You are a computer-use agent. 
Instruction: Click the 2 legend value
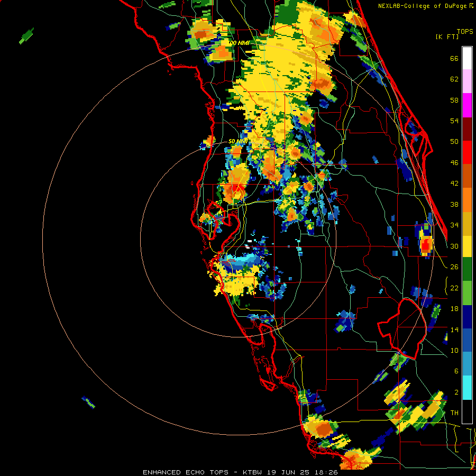click(456, 392)
